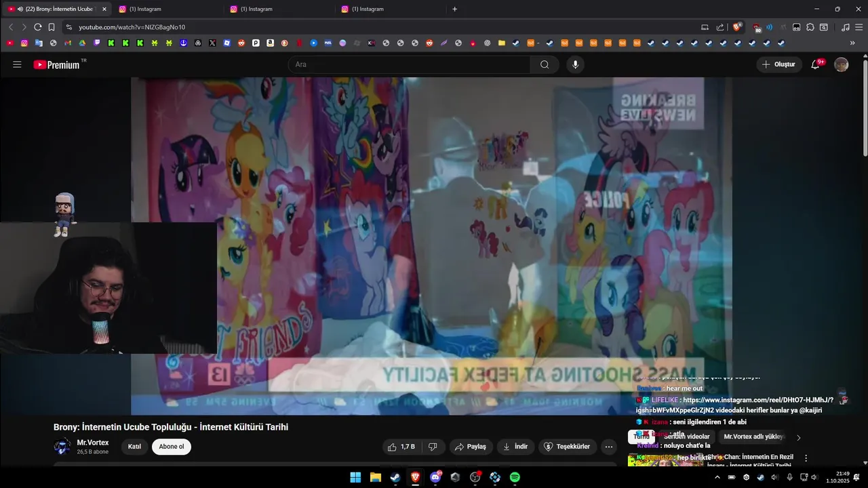Select the Mr.Vortex adlı yükleyen chip
Viewport: 868px width, 488px height.
(x=753, y=436)
